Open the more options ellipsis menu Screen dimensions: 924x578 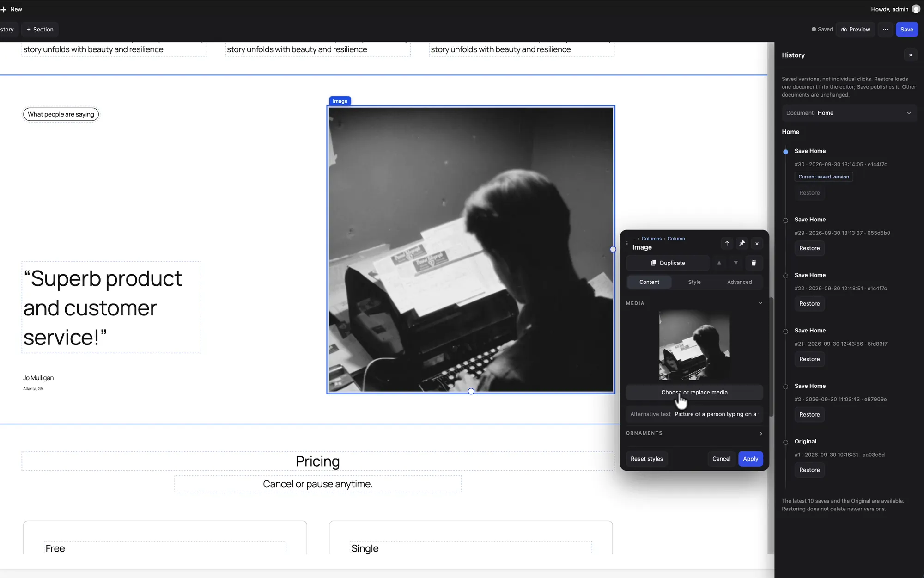tap(885, 29)
